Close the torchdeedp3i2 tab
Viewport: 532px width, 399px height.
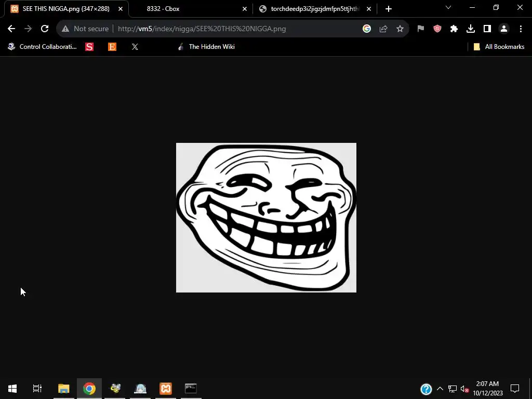tap(369, 9)
